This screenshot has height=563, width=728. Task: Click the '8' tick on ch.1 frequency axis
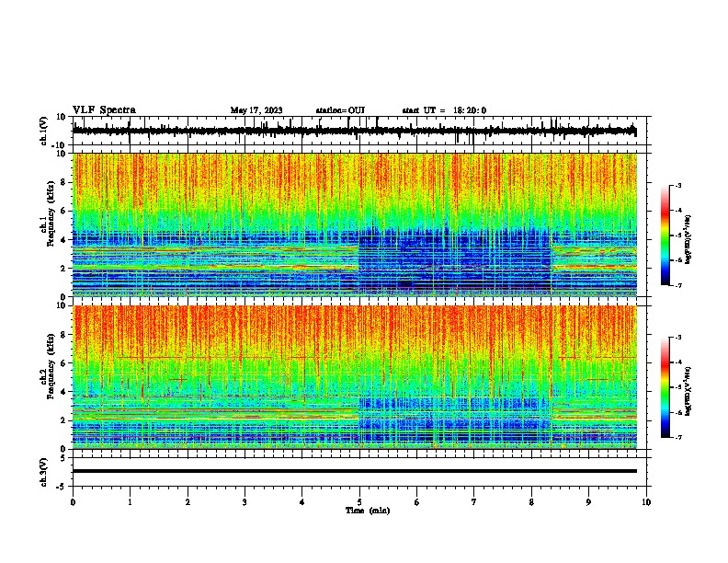point(63,182)
